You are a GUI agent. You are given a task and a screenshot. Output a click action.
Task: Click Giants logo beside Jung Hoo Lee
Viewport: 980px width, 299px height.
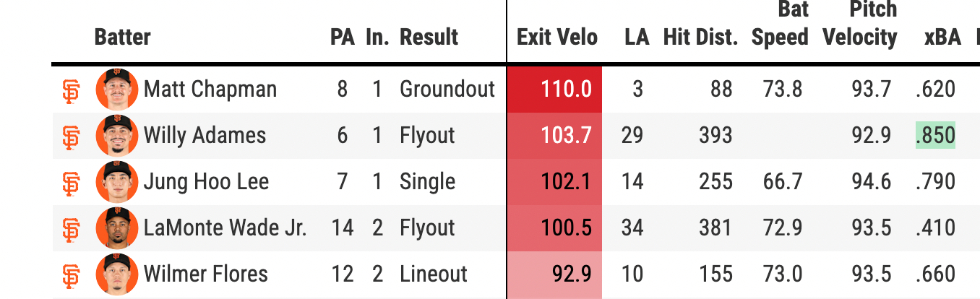click(71, 182)
